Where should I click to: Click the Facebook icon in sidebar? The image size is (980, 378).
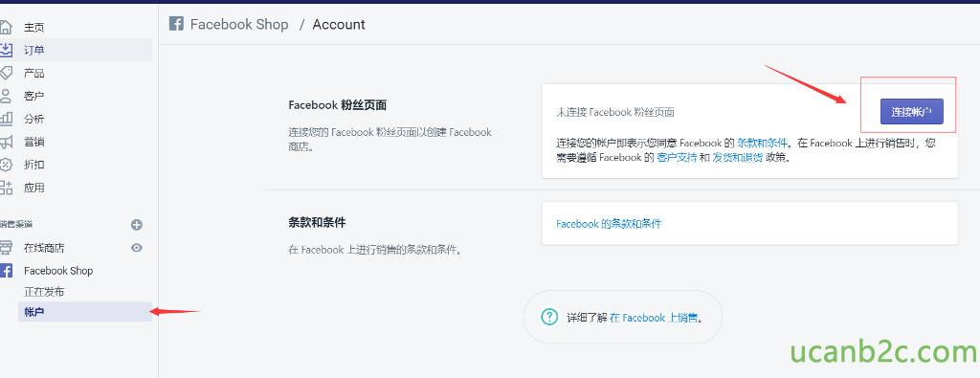click(x=6, y=271)
